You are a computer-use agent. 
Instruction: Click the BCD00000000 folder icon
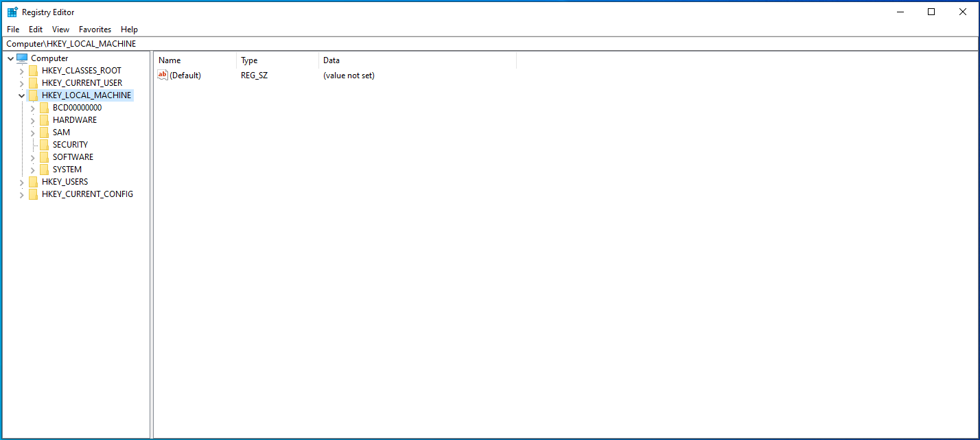(44, 108)
